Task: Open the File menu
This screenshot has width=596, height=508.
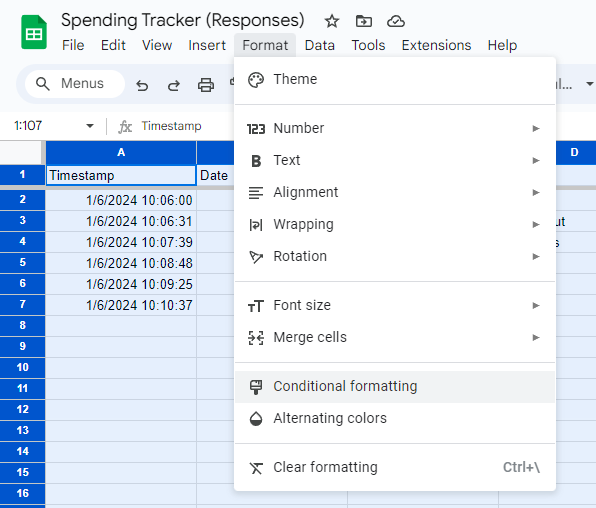Action: tap(73, 45)
